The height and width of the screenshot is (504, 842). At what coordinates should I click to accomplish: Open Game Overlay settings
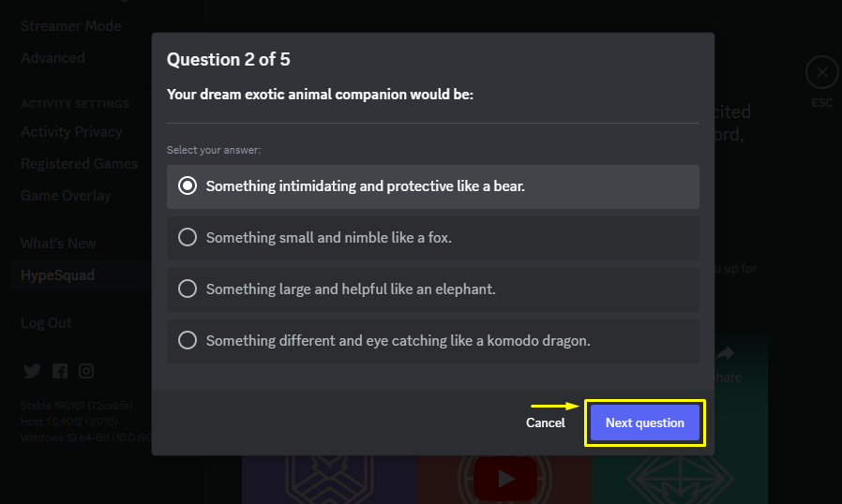pyautogui.click(x=66, y=196)
